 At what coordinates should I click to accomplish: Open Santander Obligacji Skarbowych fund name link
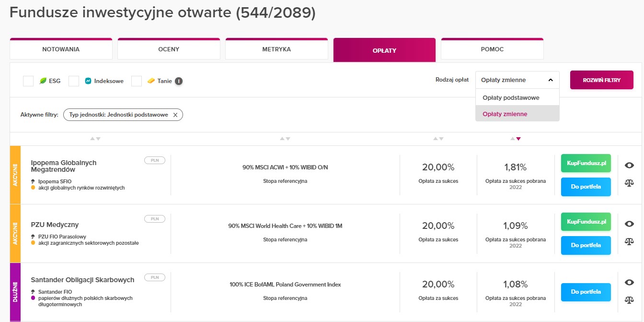click(82, 280)
